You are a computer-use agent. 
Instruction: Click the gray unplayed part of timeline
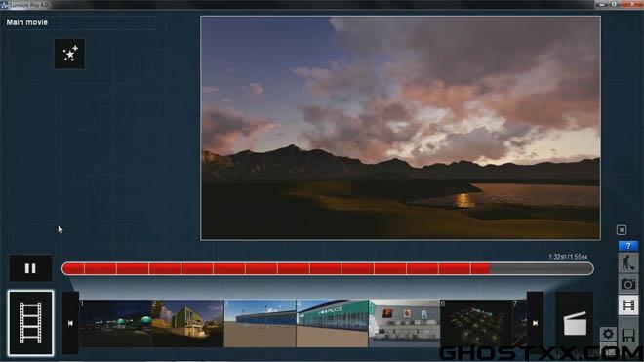tap(542, 269)
